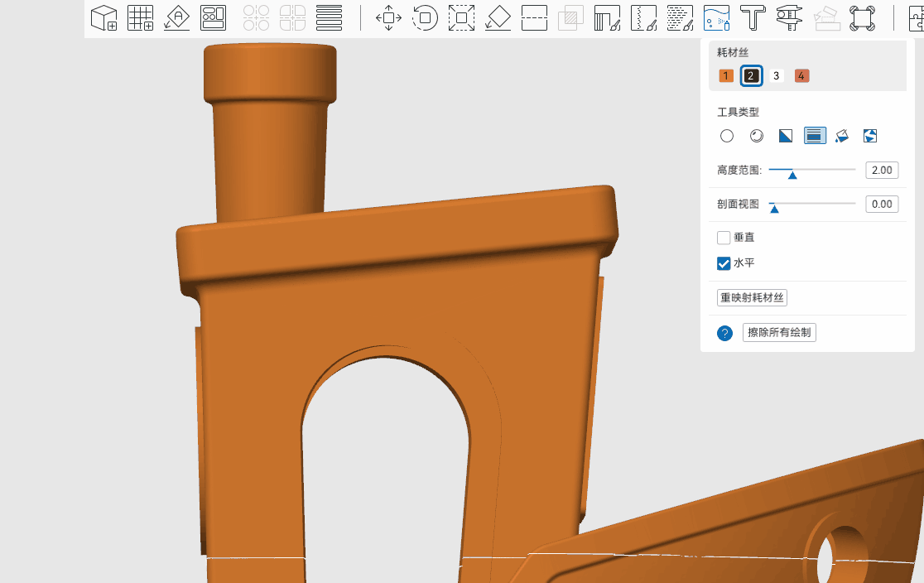Click the 耗材丝 section label
This screenshot has height=583, width=924.
[x=733, y=52]
